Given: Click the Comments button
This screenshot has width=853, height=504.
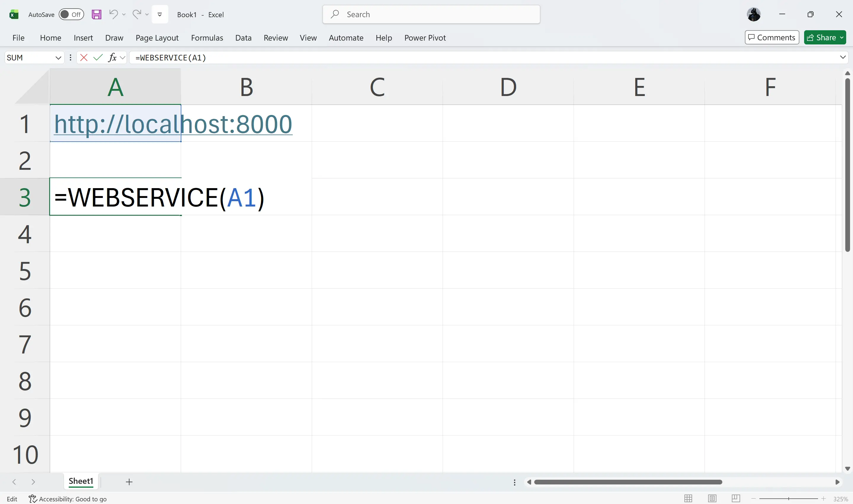Looking at the screenshot, I should point(772,37).
